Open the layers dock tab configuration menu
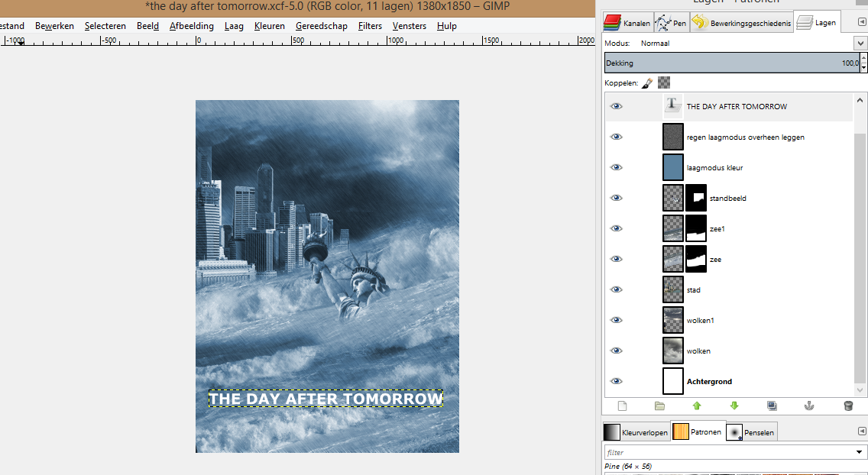The height and width of the screenshot is (475, 868). [x=861, y=23]
